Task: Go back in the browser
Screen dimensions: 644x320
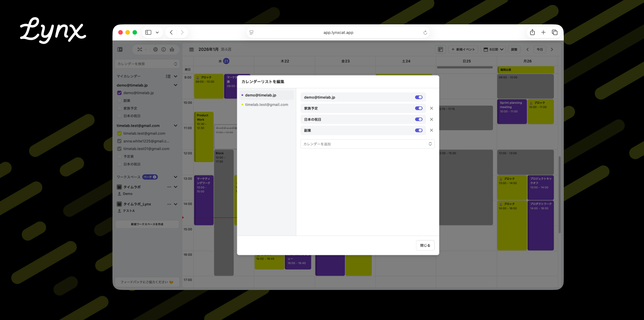Action: [x=171, y=32]
